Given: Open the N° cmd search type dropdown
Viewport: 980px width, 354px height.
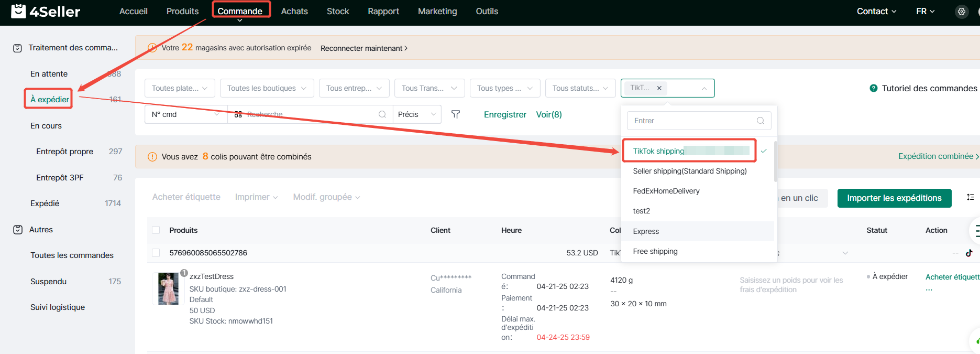Looking at the screenshot, I should (x=186, y=114).
